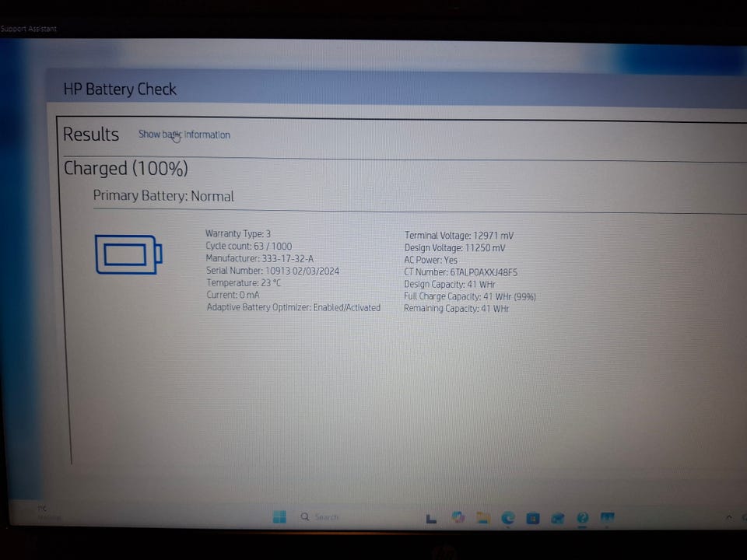Click the Primary Battery: Normal text
This screenshot has width=747, height=560.
pos(163,196)
